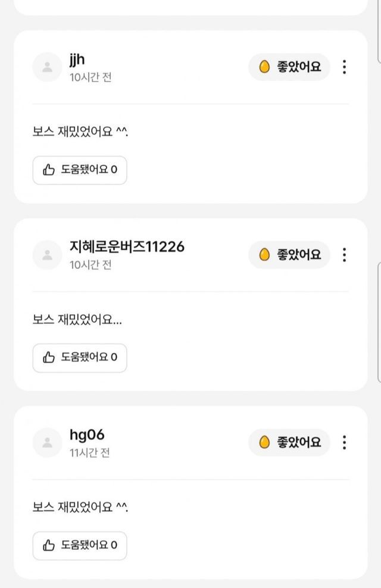
Task: Click hg06's profile avatar
Action: coord(48,442)
